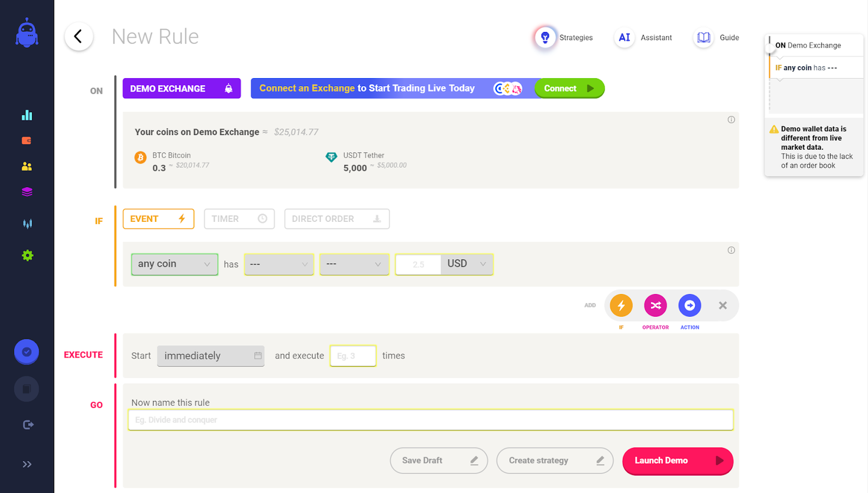Switch to the TIMER trigger tab
The width and height of the screenshot is (868, 493).
[x=239, y=219]
